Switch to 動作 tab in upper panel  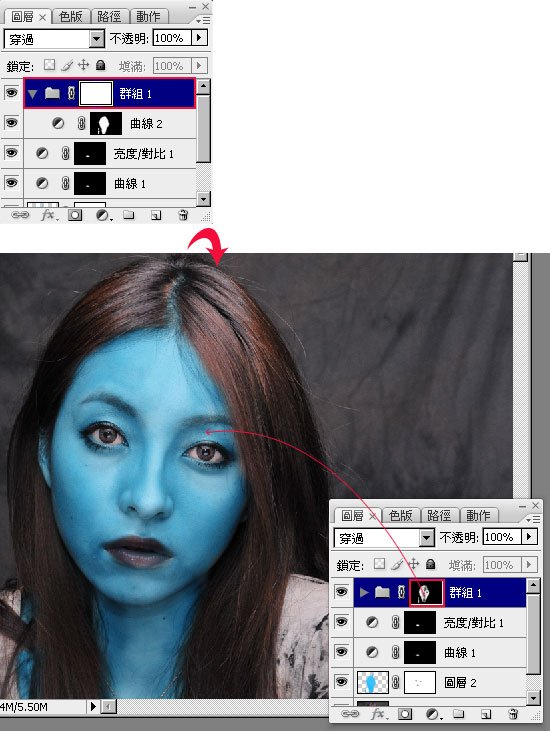pos(148,17)
